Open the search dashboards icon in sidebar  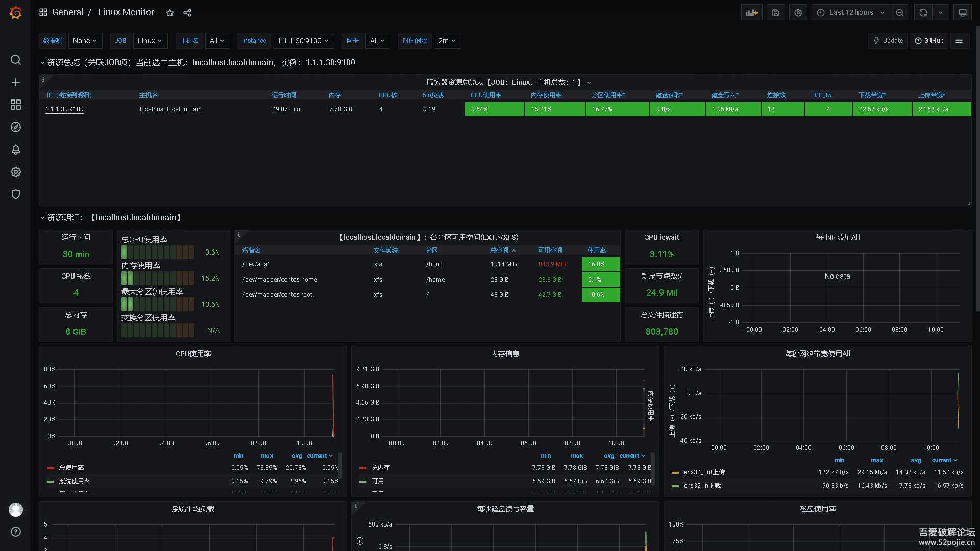[16, 60]
